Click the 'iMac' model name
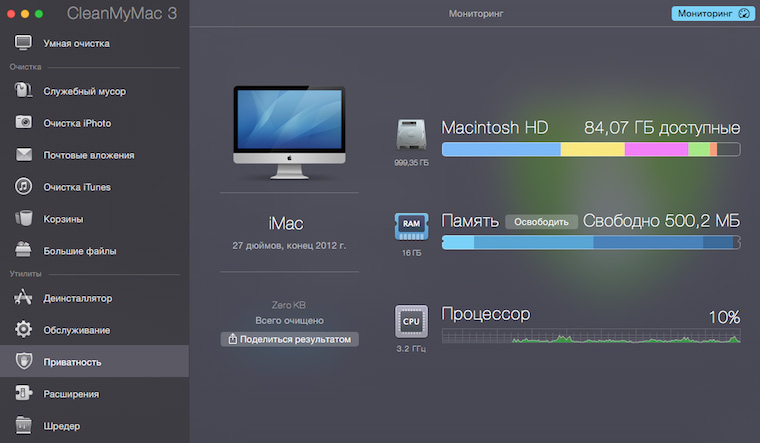The height and width of the screenshot is (443, 760). (286, 223)
